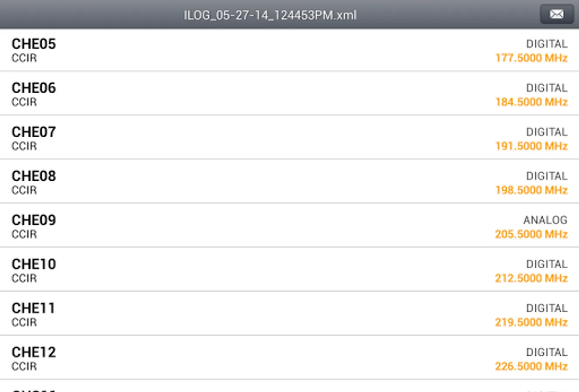
Task: Click the 212.5000 MHz frequency value
Action: coord(531,278)
